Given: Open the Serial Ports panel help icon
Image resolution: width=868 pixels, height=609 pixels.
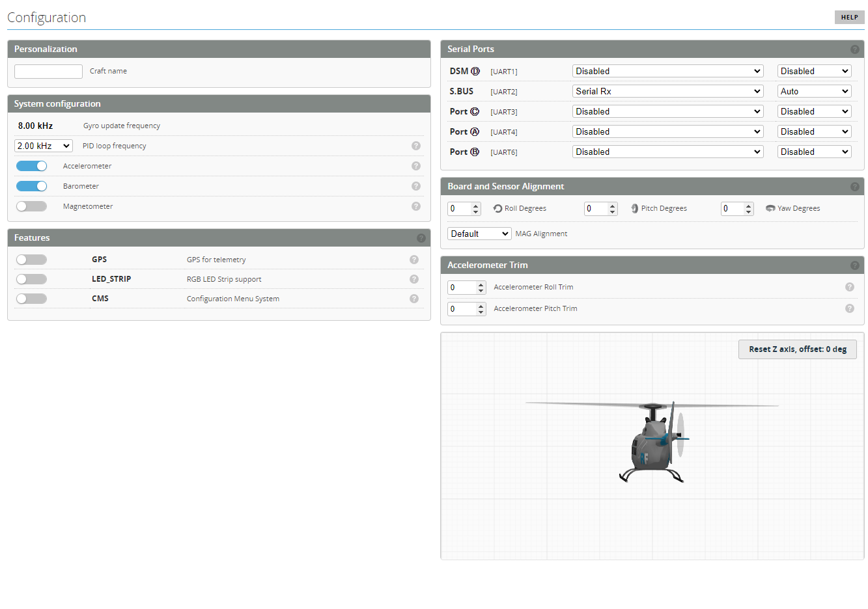Looking at the screenshot, I should (x=854, y=49).
